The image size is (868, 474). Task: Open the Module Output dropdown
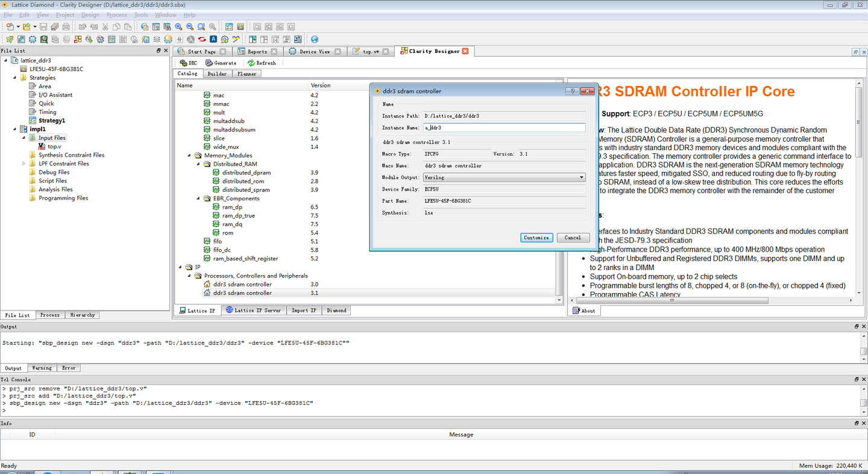(504, 177)
